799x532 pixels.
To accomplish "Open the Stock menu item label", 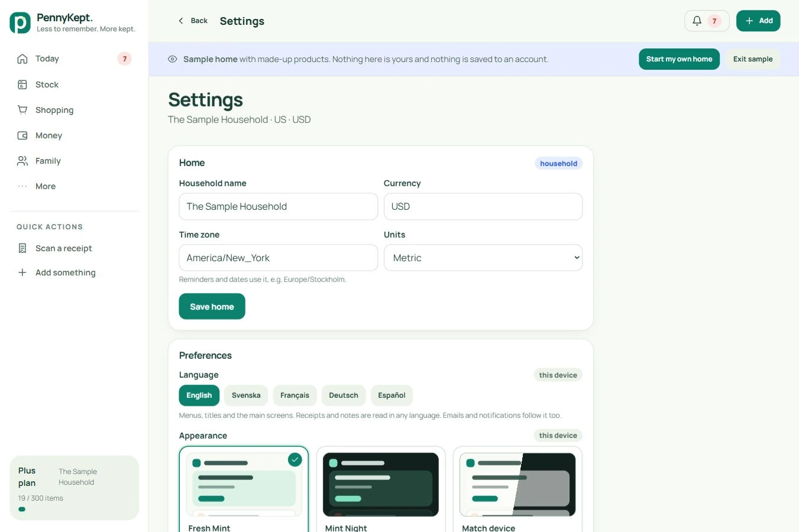I will pos(47,85).
